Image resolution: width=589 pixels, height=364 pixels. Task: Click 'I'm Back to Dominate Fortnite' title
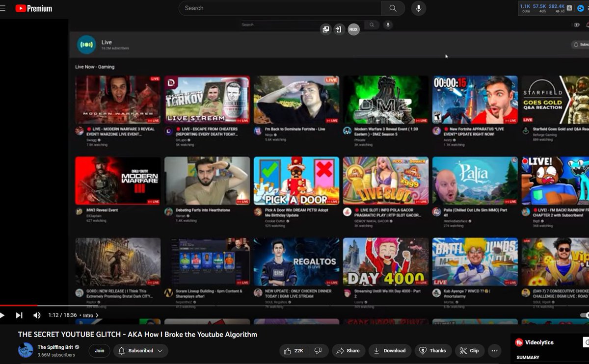tap(295, 129)
